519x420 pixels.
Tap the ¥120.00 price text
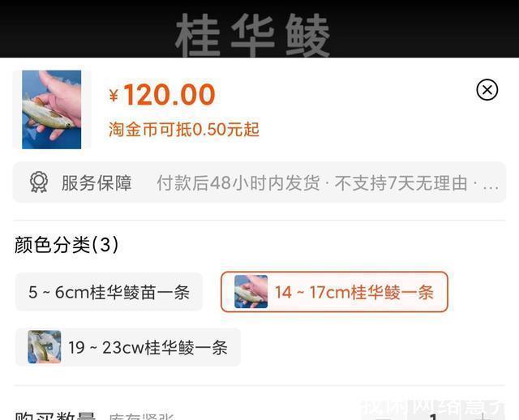tap(162, 95)
